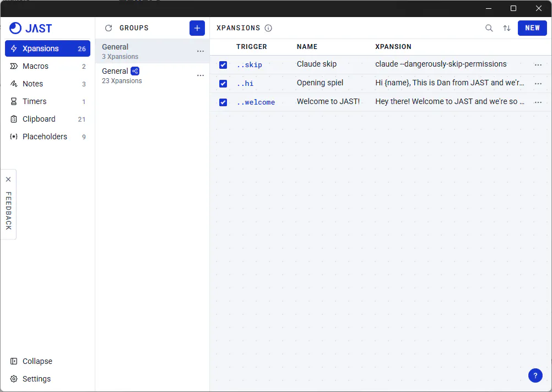This screenshot has height=392, width=552.
Task: Close the JAST window
Action: [x=538, y=8]
